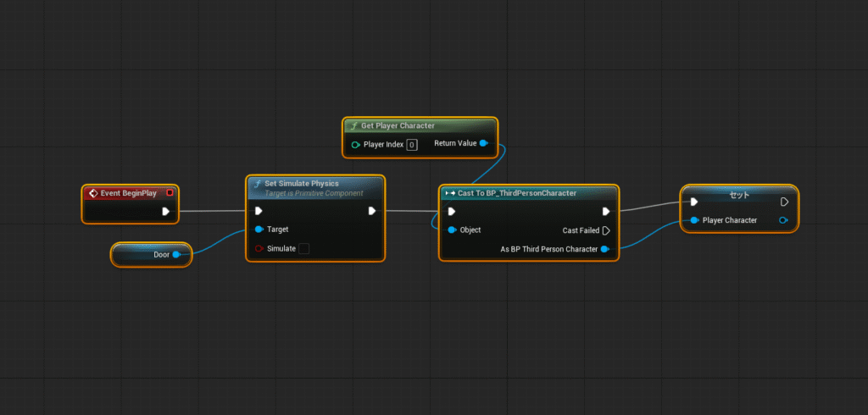Select the セット node title
The width and height of the screenshot is (868, 415).
pyautogui.click(x=739, y=195)
